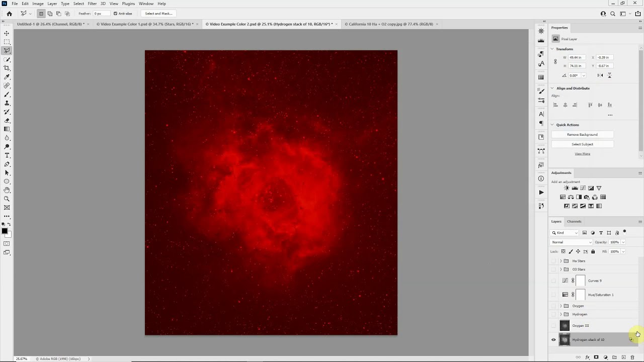
Task: Collapse the Transform section
Action: [x=552, y=49]
